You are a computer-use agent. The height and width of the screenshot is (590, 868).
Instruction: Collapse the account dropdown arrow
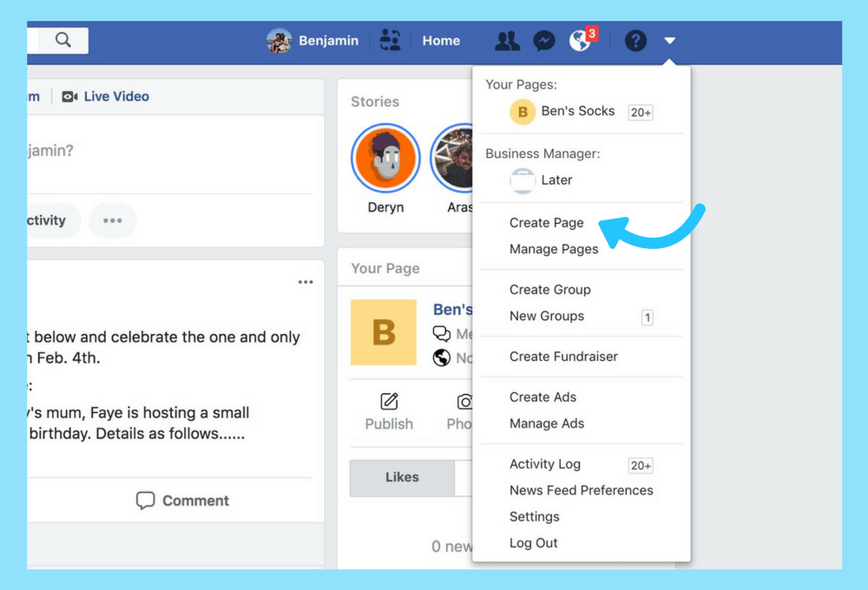pyautogui.click(x=669, y=41)
